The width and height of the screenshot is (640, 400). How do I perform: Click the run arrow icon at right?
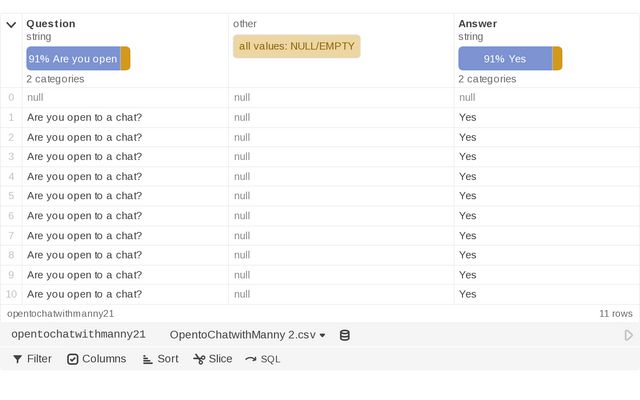(628, 335)
